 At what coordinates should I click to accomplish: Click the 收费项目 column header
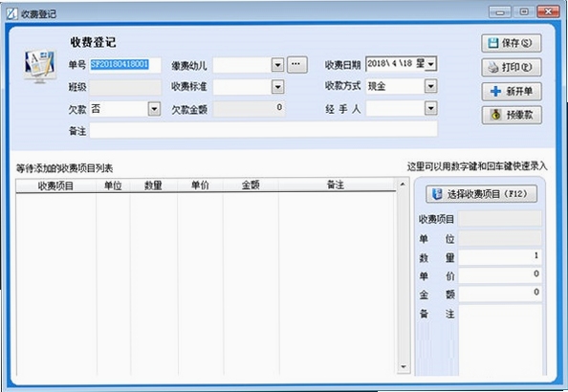coord(55,185)
